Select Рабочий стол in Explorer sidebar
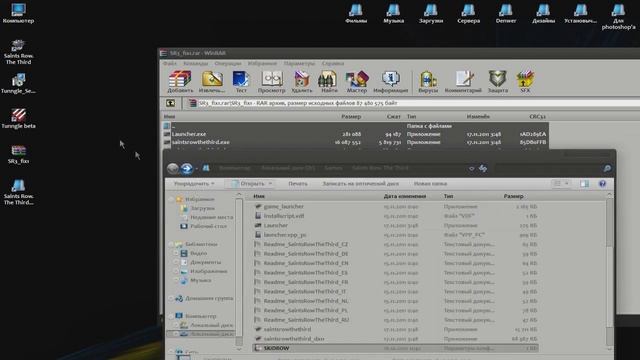 click(208, 226)
